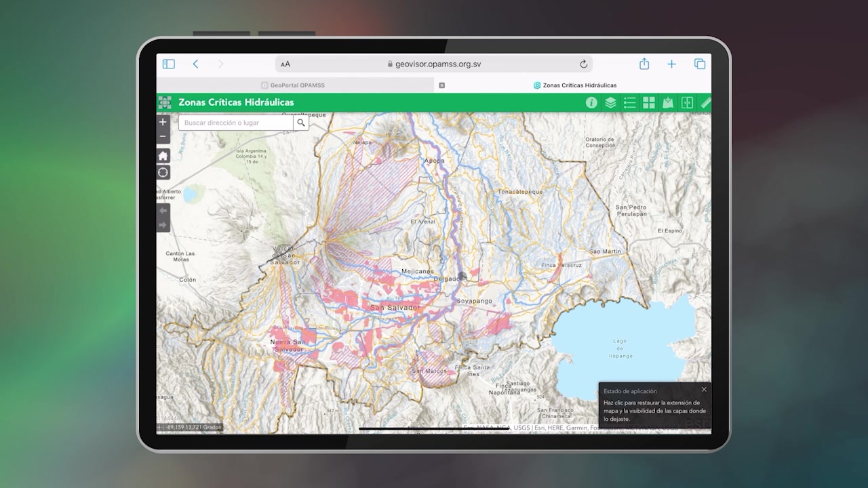
Task: Open the Safari sidebar panel
Action: point(169,64)
